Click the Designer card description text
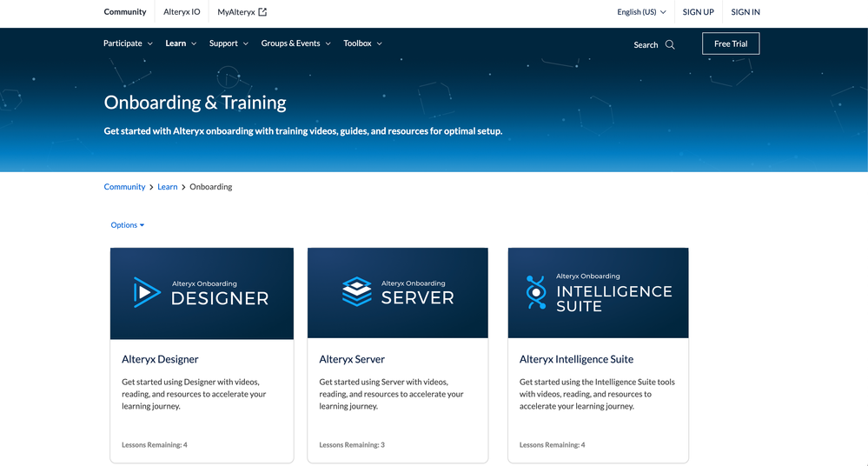Screen dimensions: 868x466 tap(194, 394)
